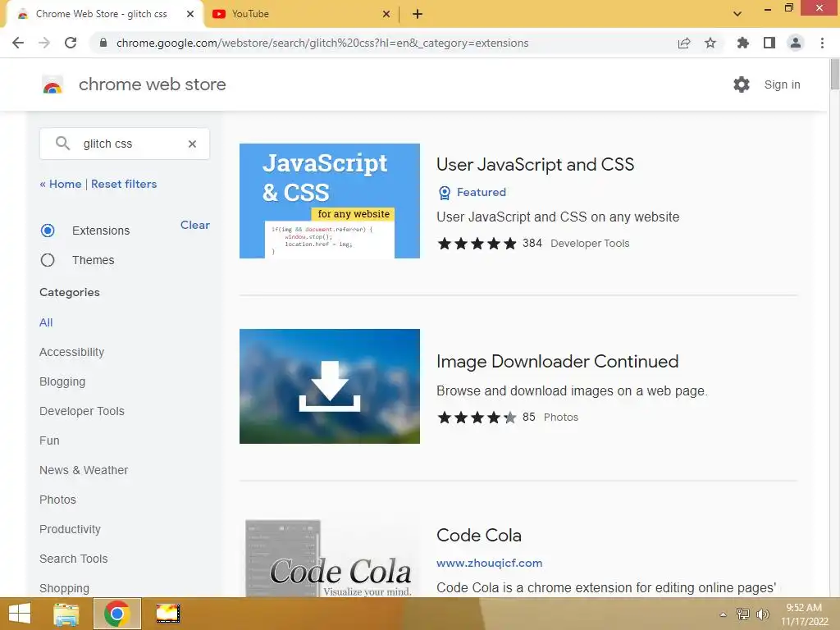Filter by Shopping category
This screenshot has width=840, height=630.
pos(64,588)
